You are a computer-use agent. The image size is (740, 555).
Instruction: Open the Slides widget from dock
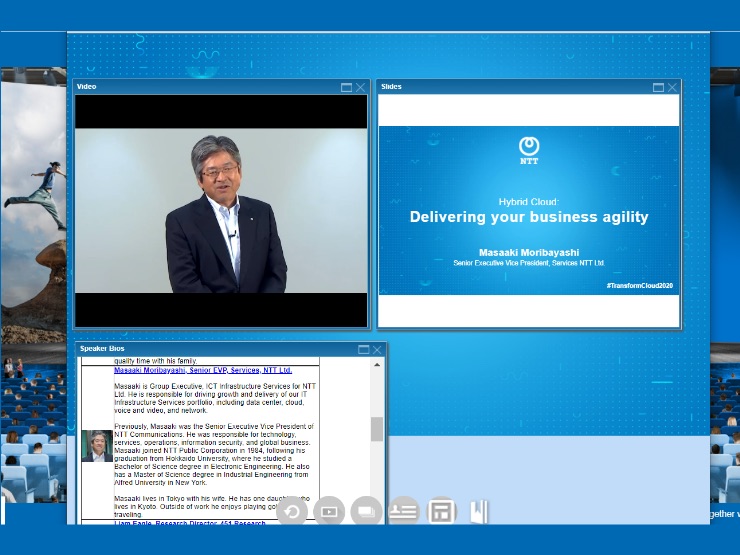click(366, 512)
